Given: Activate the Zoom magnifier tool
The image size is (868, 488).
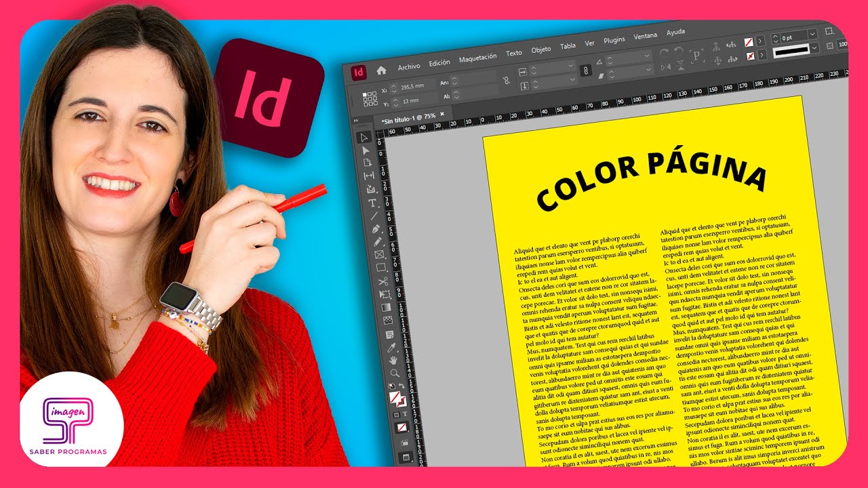Looking at the screenshot, I should click(394, 373).
